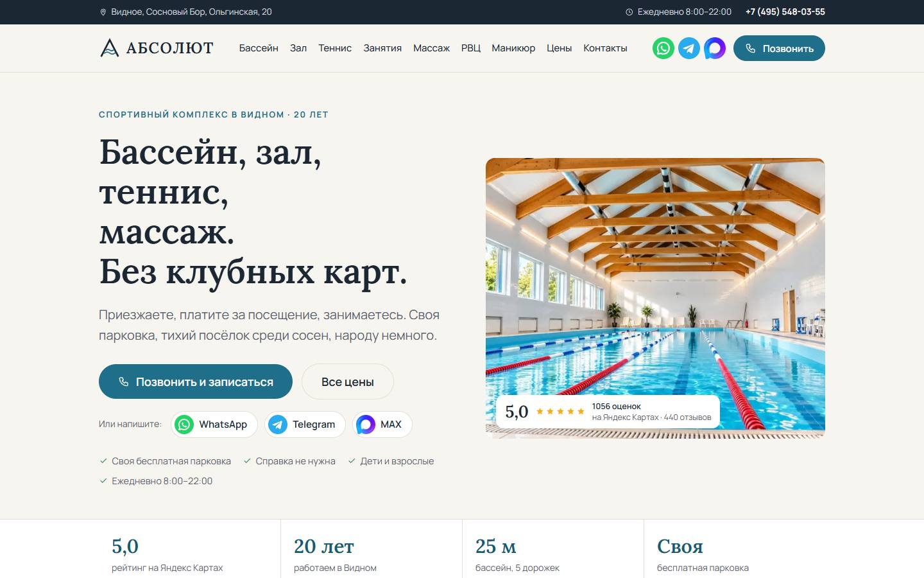924x578 pixels.
Task: Click the main headline 'Без клубных карт.'
Action: (x=253, y=272)
